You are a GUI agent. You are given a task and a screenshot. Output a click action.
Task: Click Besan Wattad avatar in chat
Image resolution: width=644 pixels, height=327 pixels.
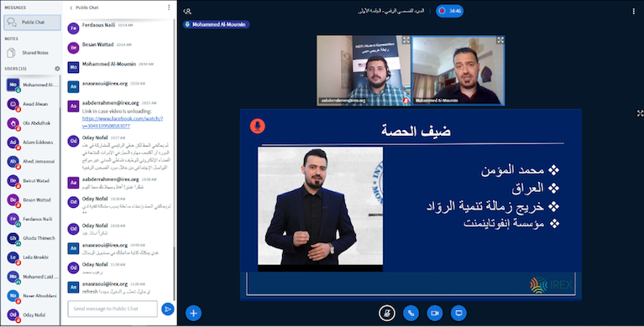coord(73,48)
